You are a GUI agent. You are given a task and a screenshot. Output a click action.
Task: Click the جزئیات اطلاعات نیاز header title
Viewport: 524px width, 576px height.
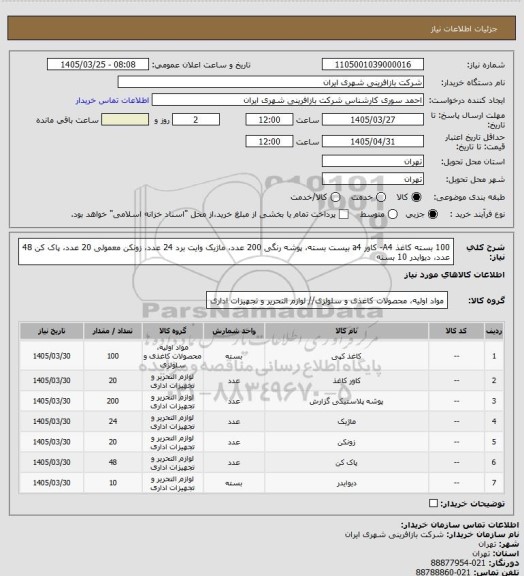(x=464, y=29)
